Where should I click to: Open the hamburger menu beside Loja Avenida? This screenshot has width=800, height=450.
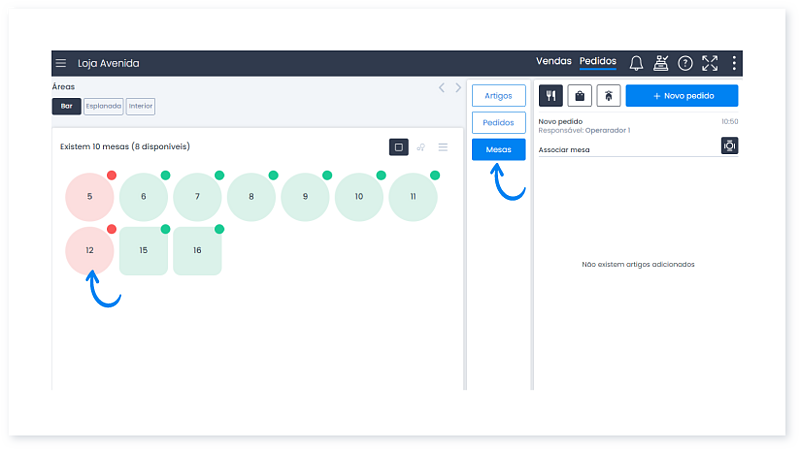(x=61, y=63)
